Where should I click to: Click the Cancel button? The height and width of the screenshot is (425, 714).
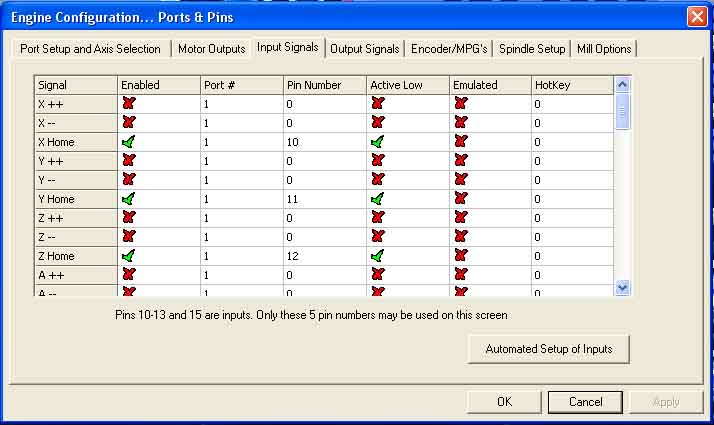[x=585, y=402]
